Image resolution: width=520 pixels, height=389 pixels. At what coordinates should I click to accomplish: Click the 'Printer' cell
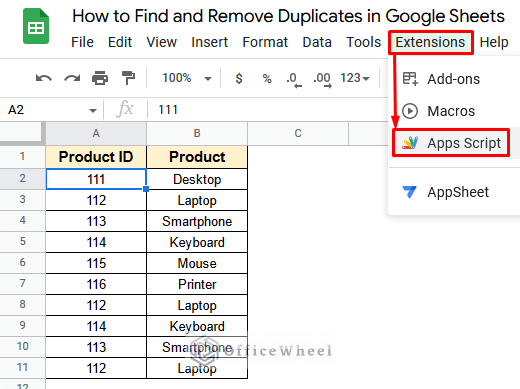197,284
